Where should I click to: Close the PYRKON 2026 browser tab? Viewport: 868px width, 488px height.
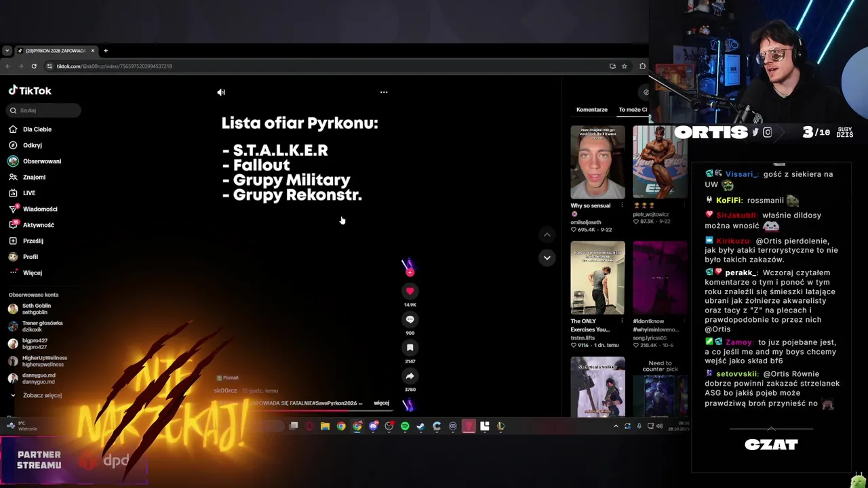[x=93, y=51]
